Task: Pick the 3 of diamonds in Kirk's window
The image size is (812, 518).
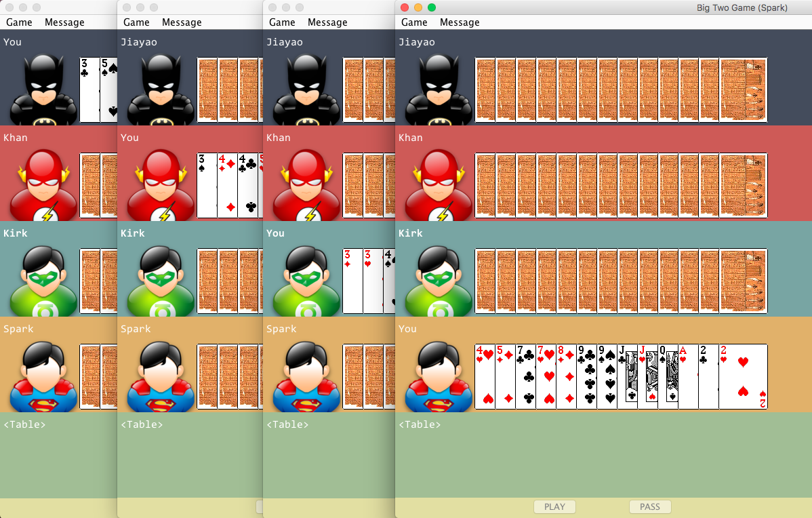Action: (x=352, y=281)
